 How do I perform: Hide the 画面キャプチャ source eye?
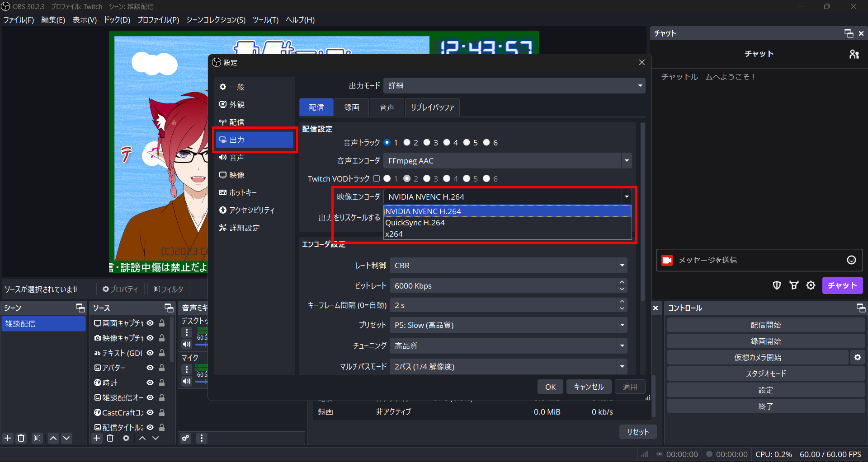coord(150,323)
